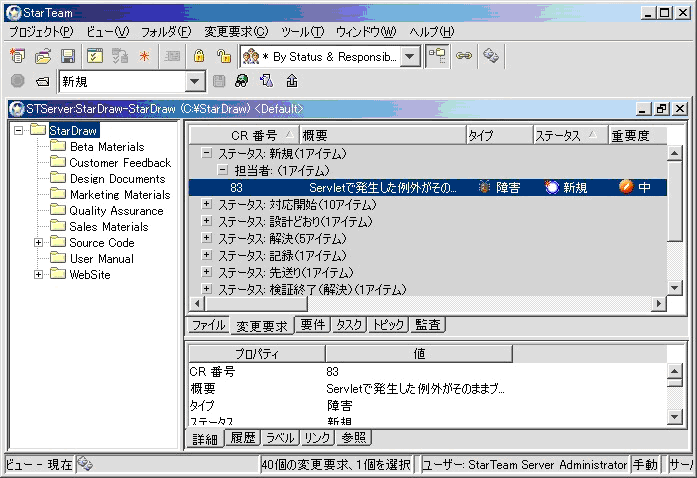Click the checklist window toolbar icon

click(x=95, y=56)
